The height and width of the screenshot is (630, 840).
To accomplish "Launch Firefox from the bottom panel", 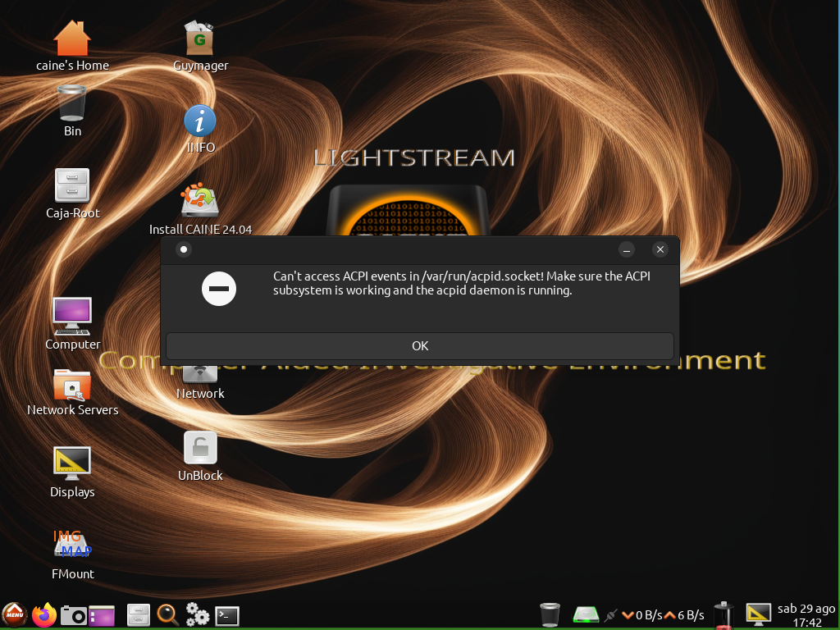I will 44,614.
